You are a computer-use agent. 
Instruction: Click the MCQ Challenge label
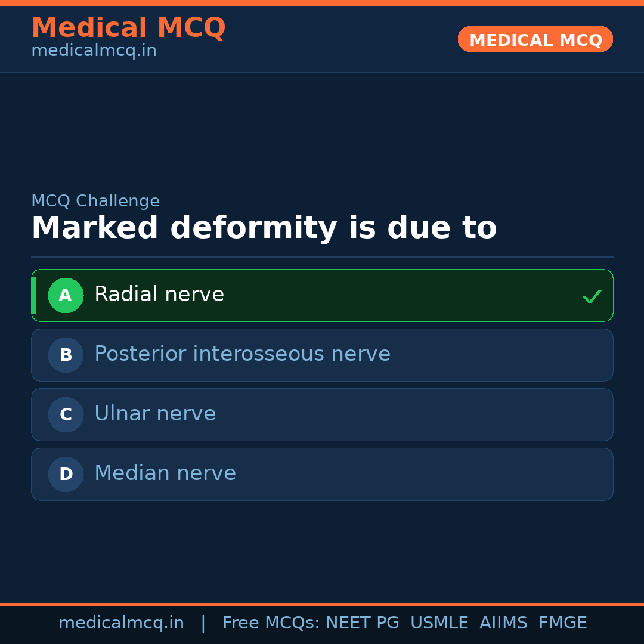(95, 200)
